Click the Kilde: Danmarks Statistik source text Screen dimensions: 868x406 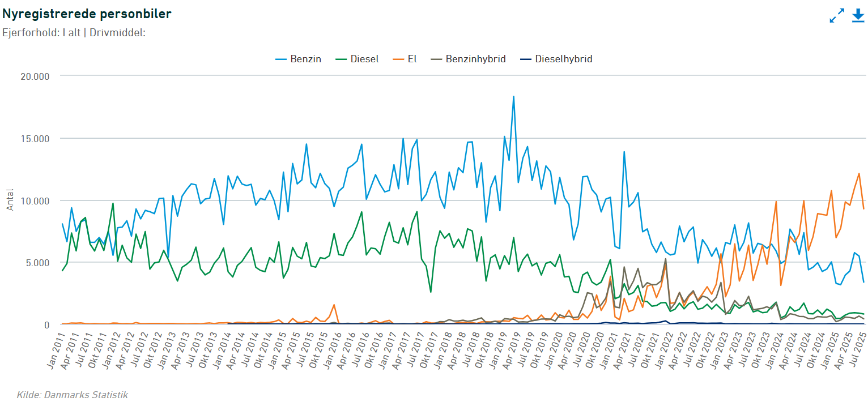pyautogui.click(x=73, y=395)
